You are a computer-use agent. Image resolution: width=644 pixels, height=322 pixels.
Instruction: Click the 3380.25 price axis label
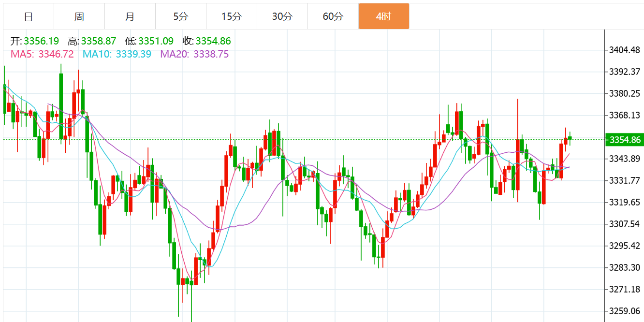point(625,94)
